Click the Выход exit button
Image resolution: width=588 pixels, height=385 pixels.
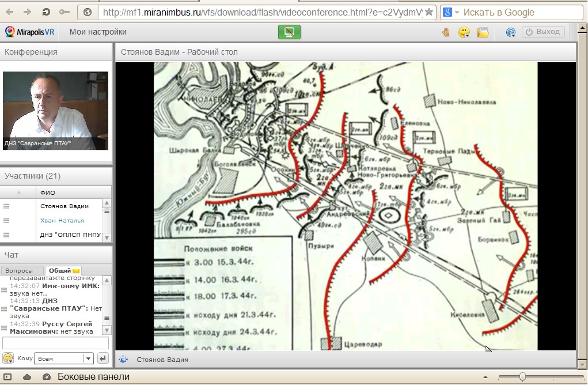[x=543, y=32]
